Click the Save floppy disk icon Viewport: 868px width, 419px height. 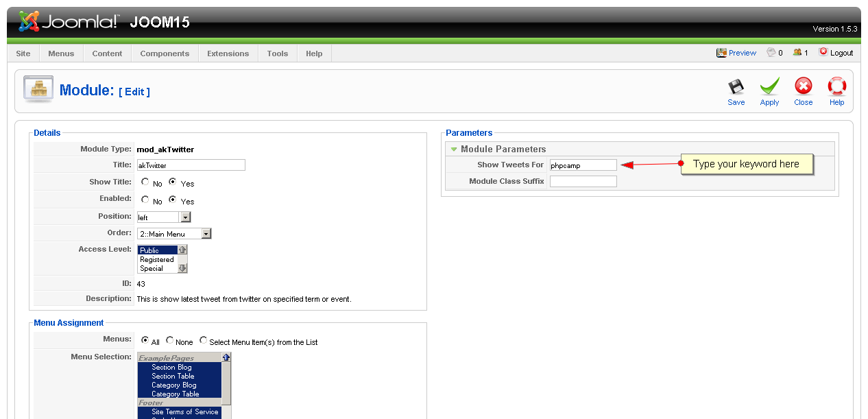[736, 87]
